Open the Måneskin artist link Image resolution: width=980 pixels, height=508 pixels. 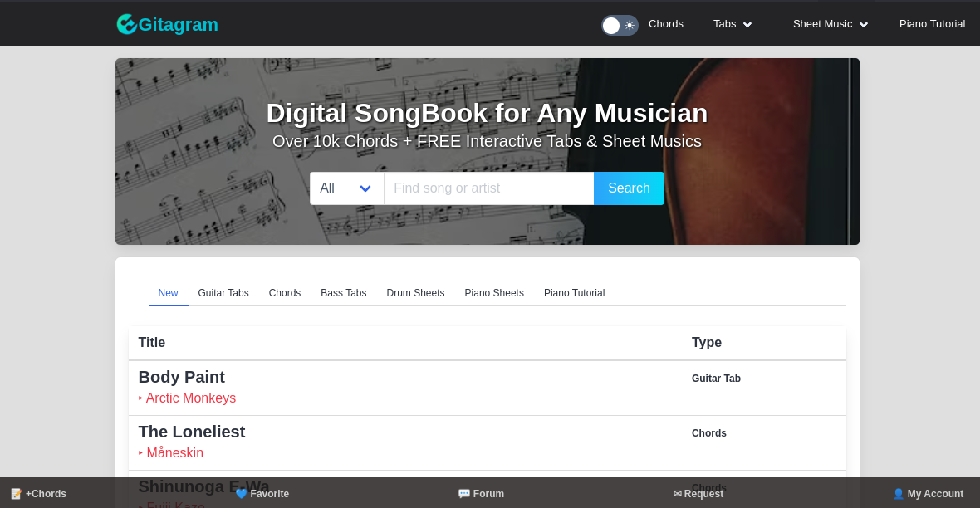[174, 453]
